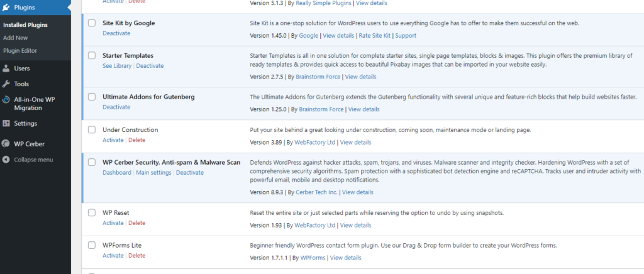644x274 pixels.
Task: Deactivate the Ultimate Addons for Gutenberg plugin
Action: point(116,107)
